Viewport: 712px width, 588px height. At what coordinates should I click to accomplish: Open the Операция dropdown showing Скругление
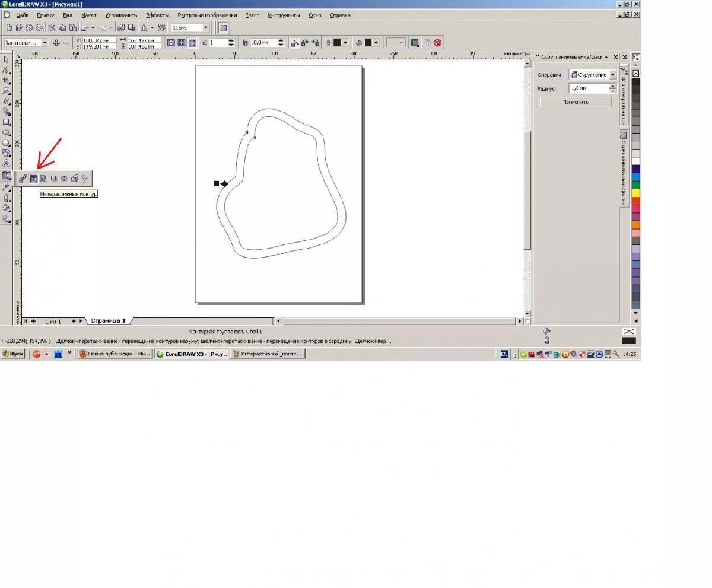614,74
